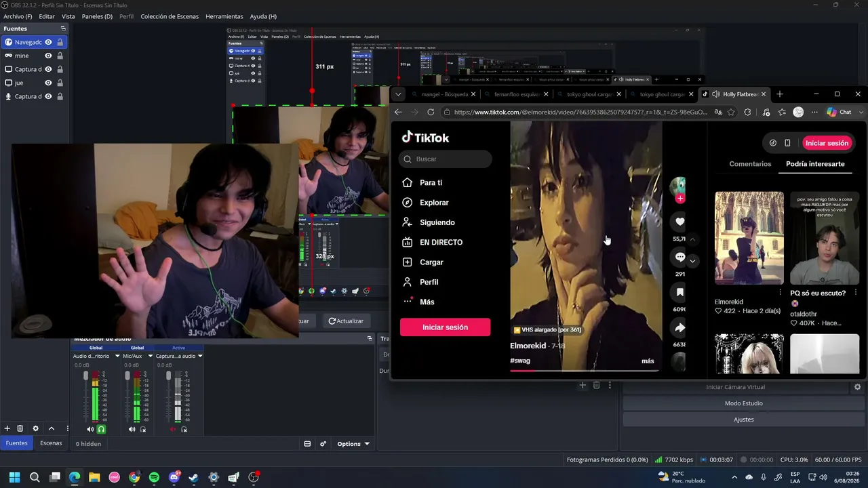This screenshot has height=488, width=868.
Task: Open OBS Ajustes button
Action: click(744, 420)
